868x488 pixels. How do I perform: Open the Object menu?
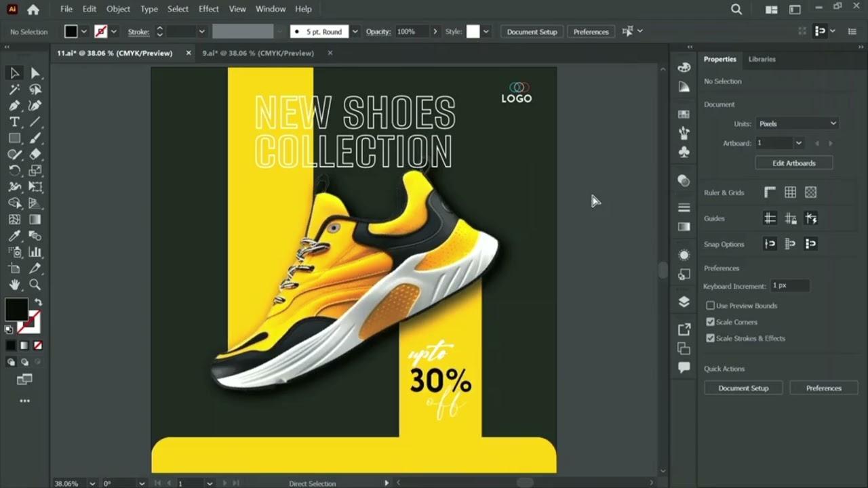[118, 9]
